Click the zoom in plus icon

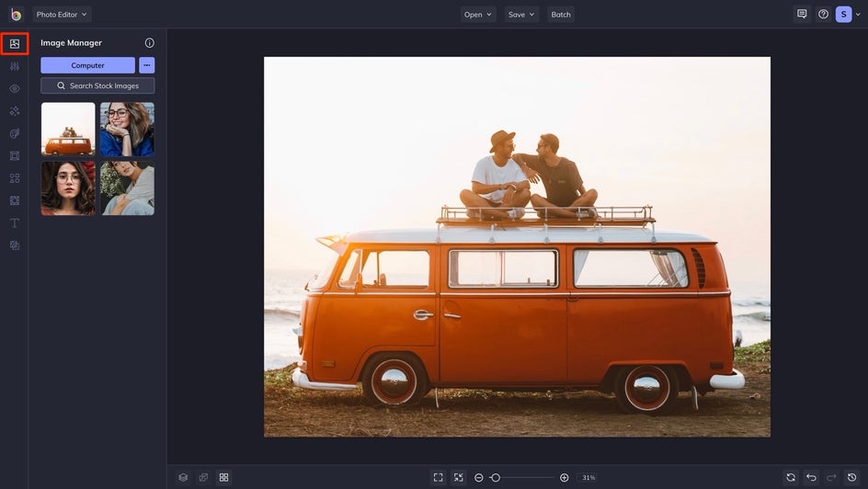564,477
